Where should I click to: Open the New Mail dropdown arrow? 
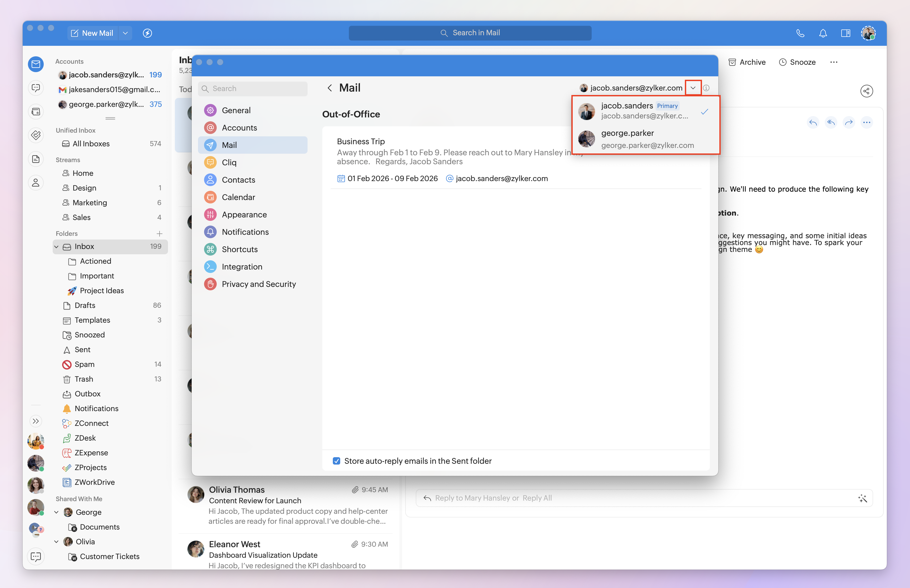click(125, 33)
